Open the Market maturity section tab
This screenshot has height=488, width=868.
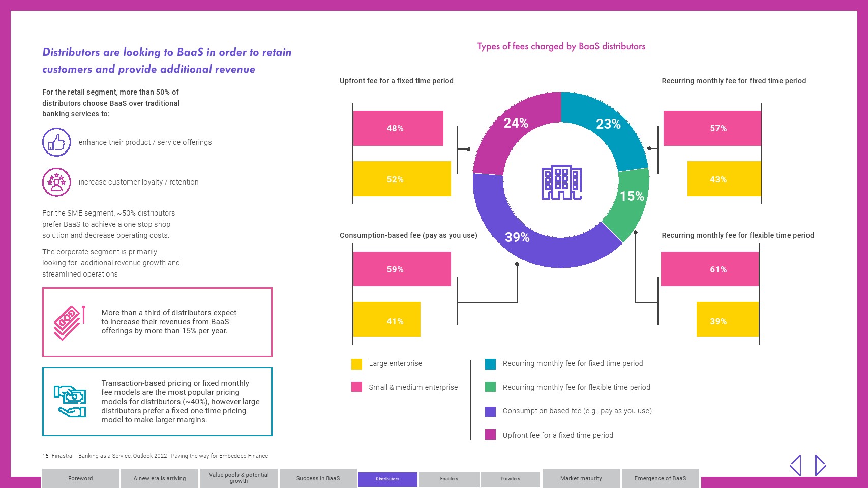pyautogui.click(x=581, y=478)
